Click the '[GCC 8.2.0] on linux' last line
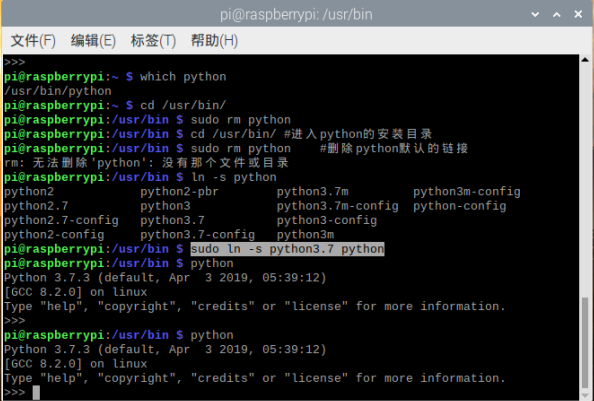The height and width of the screenshot is (401, 594). click(76, 364)
